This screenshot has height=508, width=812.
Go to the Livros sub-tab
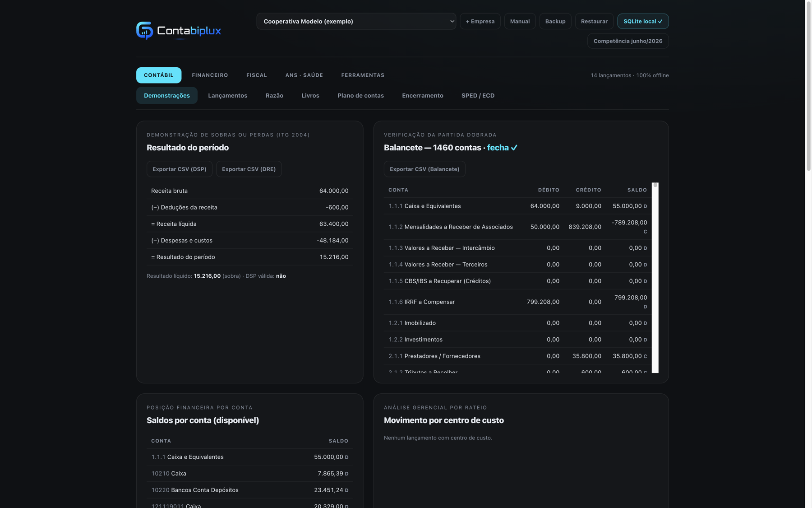click(310, 95)
